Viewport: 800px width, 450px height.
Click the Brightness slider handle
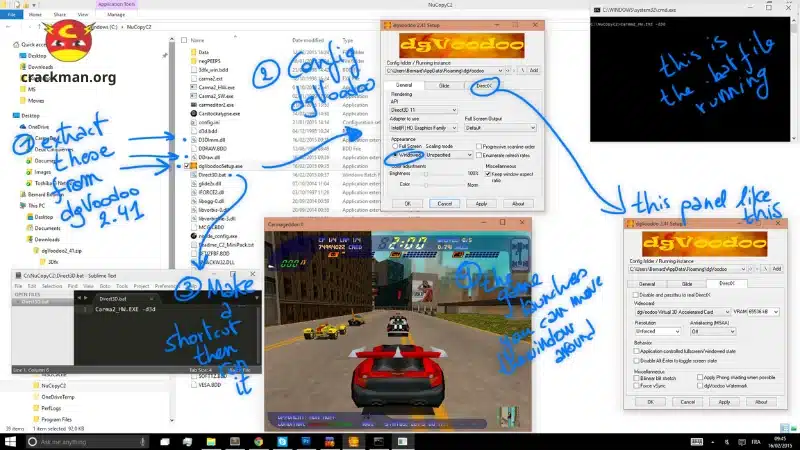(426, 174)
